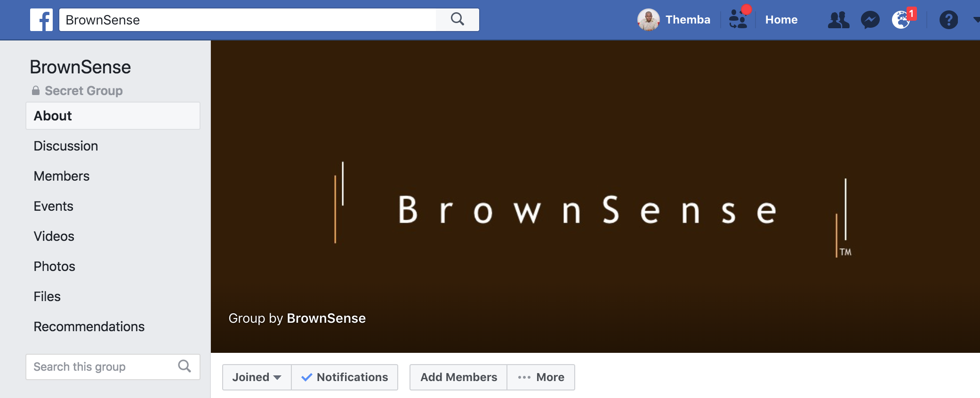Click the Add Members button
This screenshot has width=980, height=398.
coord(458,377)
